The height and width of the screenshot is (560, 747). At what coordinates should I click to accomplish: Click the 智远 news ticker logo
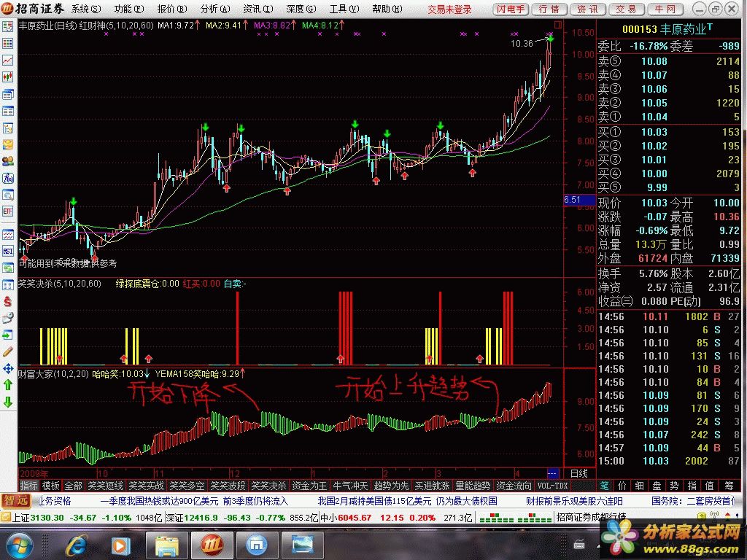[16, 501]
